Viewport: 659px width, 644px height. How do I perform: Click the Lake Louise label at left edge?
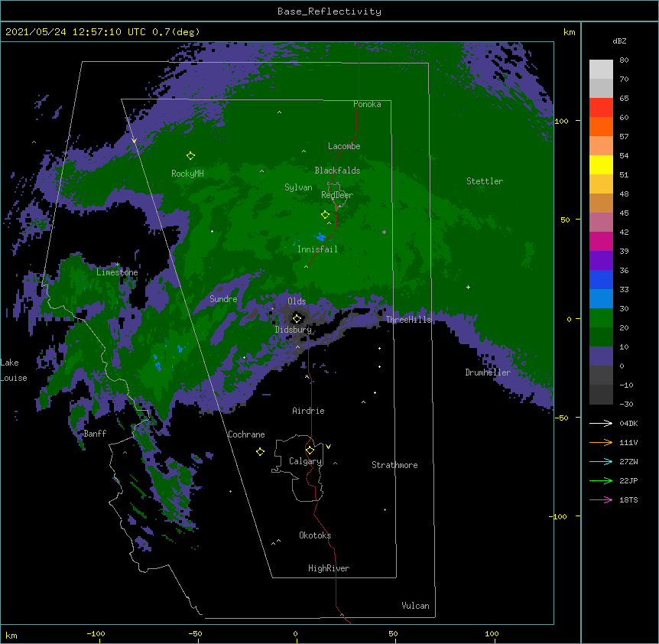tap(14, 370)
